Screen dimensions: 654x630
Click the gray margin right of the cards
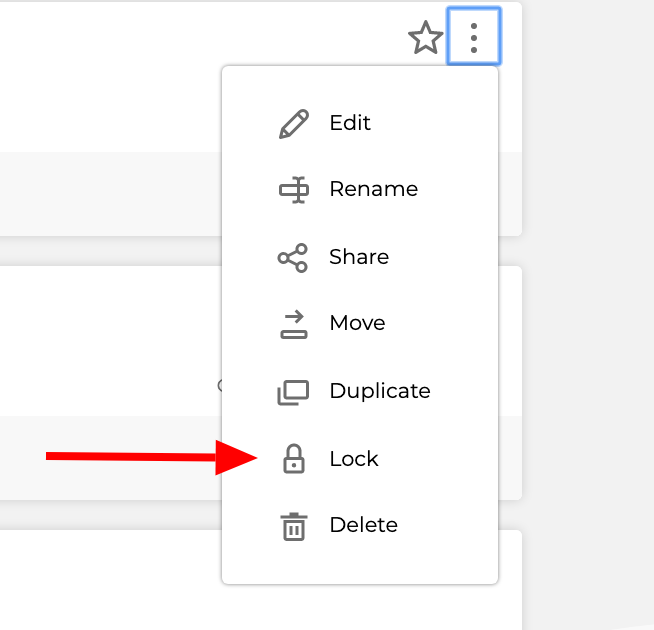pyautogui.click(x=588, y=315)
